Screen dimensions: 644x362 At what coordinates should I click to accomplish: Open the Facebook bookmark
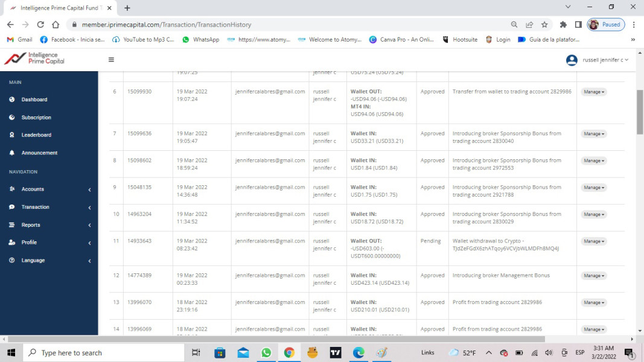72,40
